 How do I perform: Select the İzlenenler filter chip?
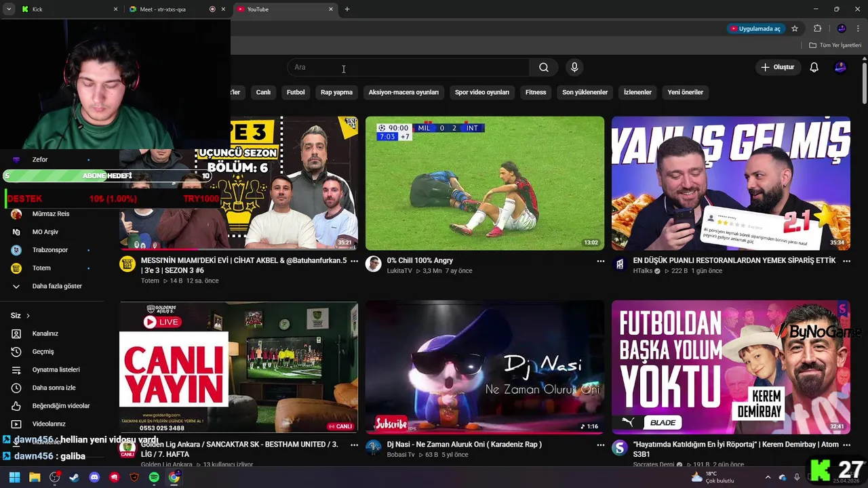[x=637, y=92]
